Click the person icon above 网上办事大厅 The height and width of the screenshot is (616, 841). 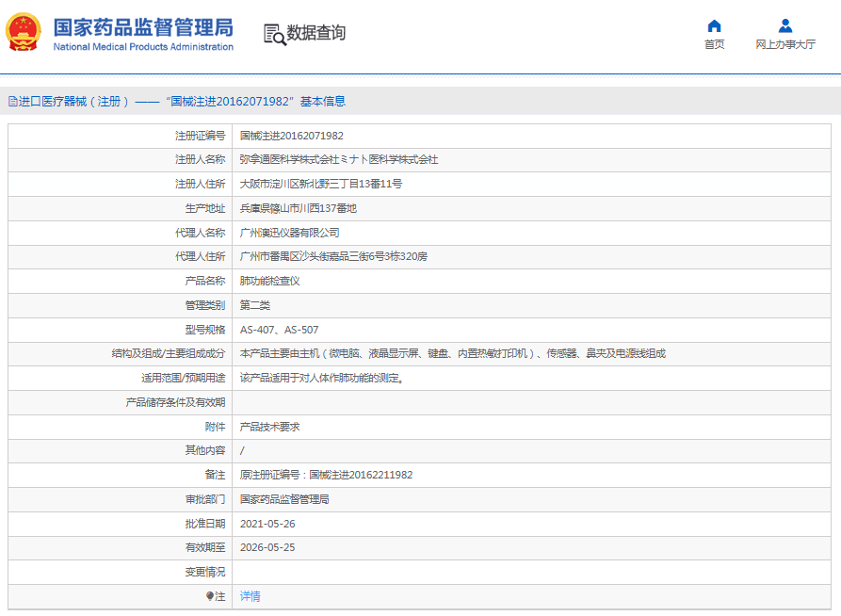[x=784, y=25]
